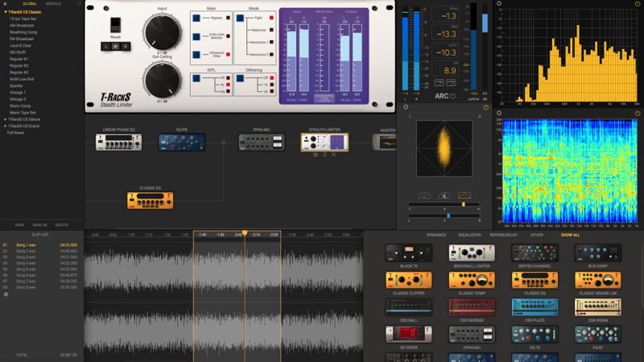Filter module browser by Other

click(x=537, y=235)
